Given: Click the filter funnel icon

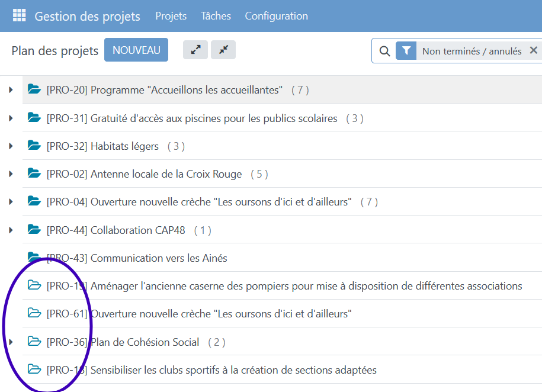Looking at the screenshot, I should 406,52.
